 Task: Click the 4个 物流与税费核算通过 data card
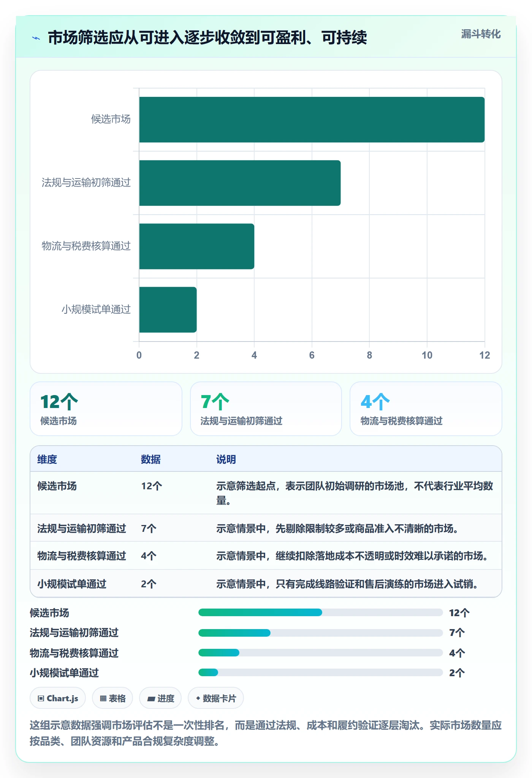[x=426, y=409]
